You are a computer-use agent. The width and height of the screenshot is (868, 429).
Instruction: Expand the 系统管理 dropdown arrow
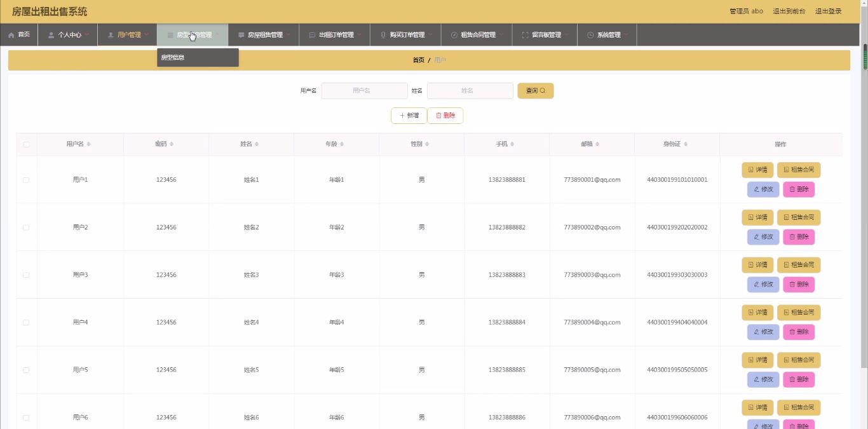626,35
